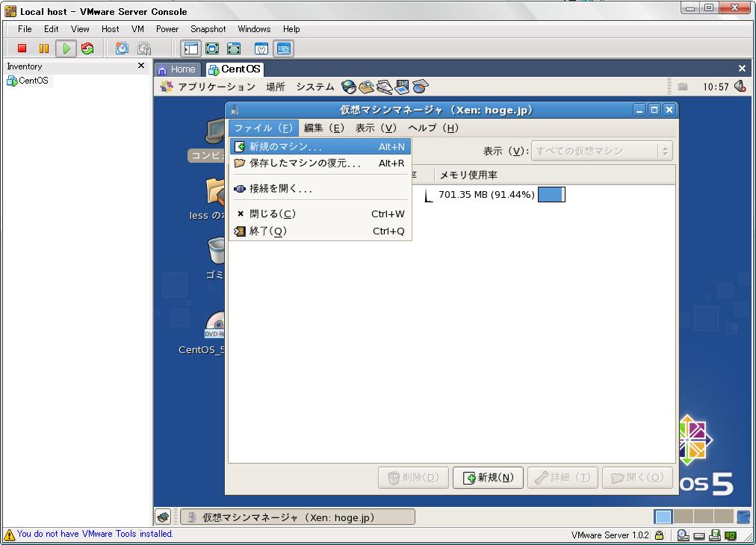756x545 pixels.
Task: Click the 詳細 (T) button
Action: (563, 478)
